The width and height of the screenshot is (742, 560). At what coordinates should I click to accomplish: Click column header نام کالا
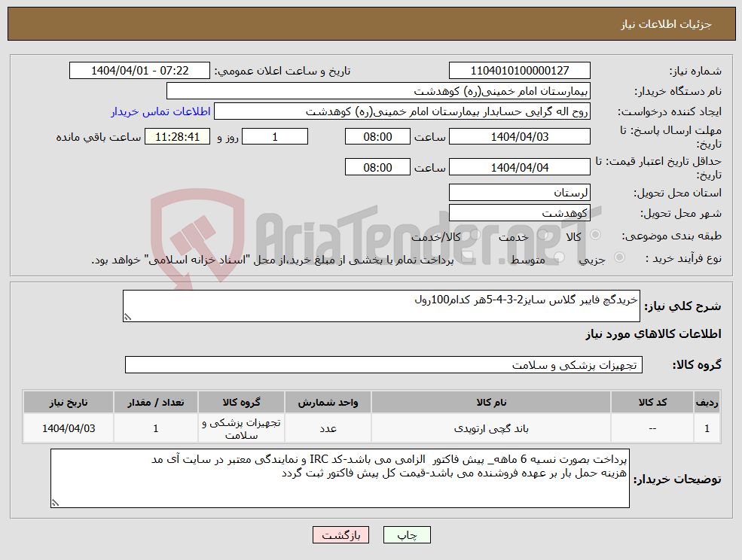tap(491, 403)
